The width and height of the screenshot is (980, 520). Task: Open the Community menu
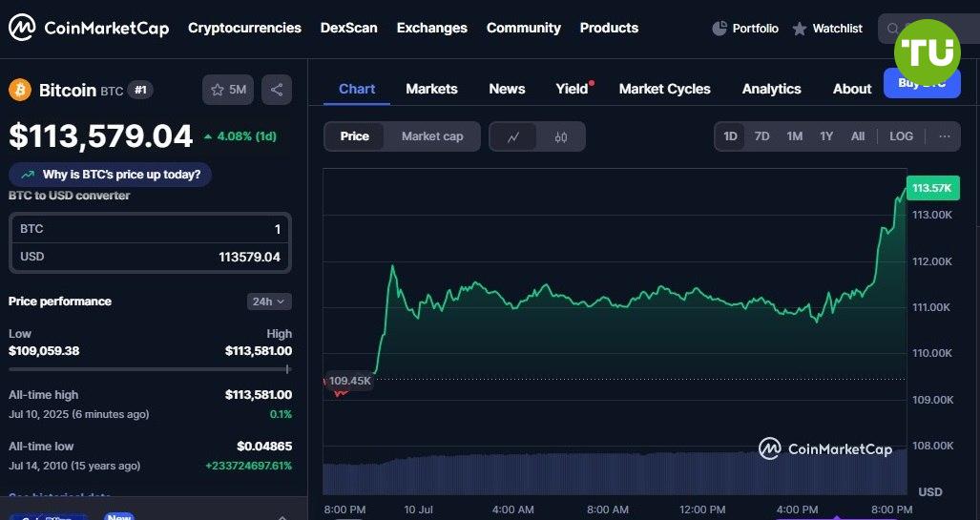524,28
